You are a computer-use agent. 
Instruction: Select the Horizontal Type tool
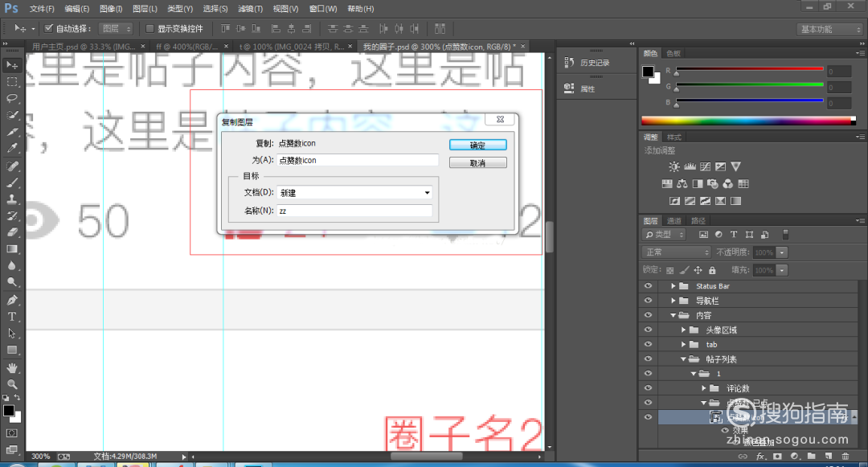(x=11, y=317)
